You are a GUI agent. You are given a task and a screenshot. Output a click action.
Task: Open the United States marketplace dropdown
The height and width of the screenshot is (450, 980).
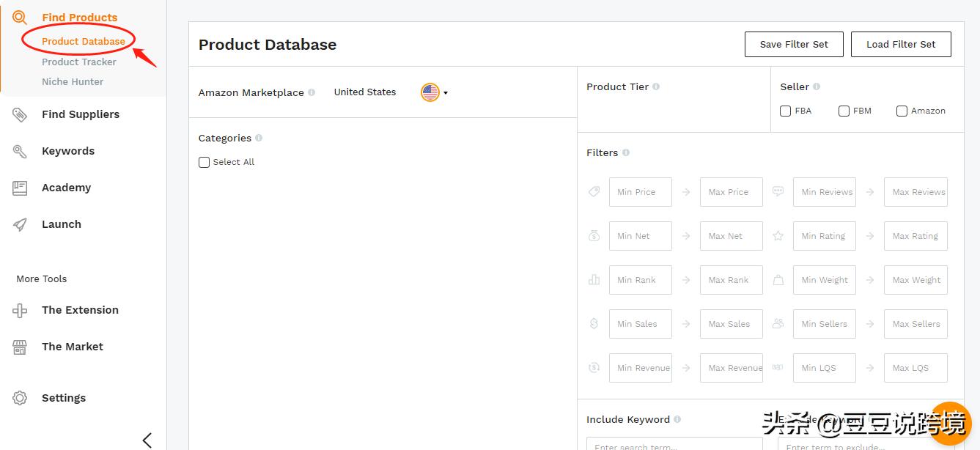pos(434,92)
